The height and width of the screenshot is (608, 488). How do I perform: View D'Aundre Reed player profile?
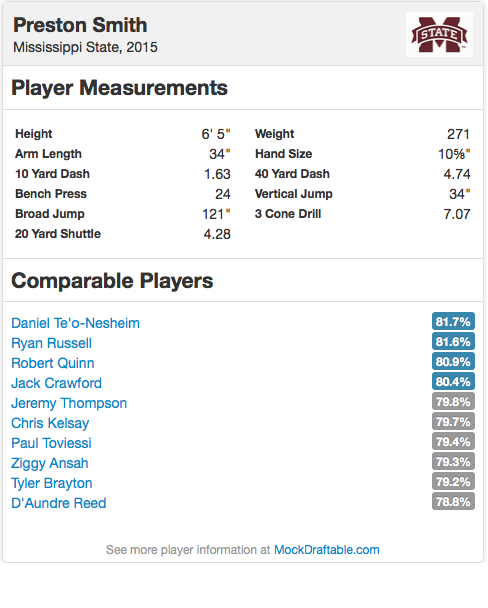59,503
